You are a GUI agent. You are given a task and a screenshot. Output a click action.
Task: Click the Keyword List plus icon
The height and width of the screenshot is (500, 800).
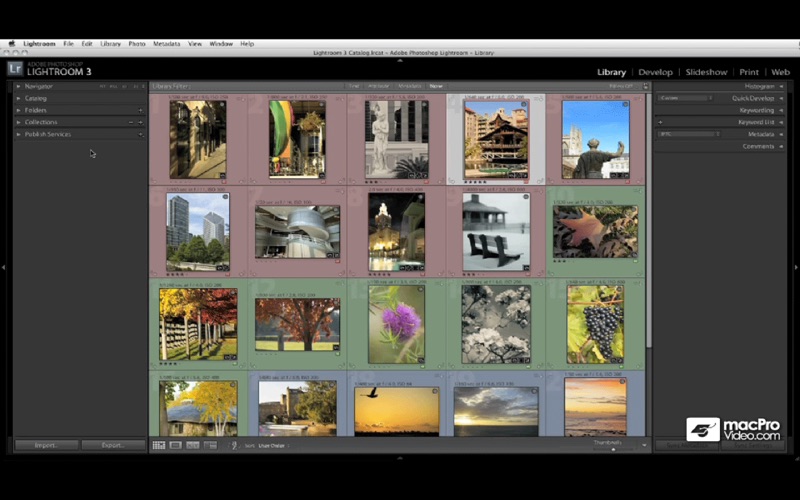[660, 122]
